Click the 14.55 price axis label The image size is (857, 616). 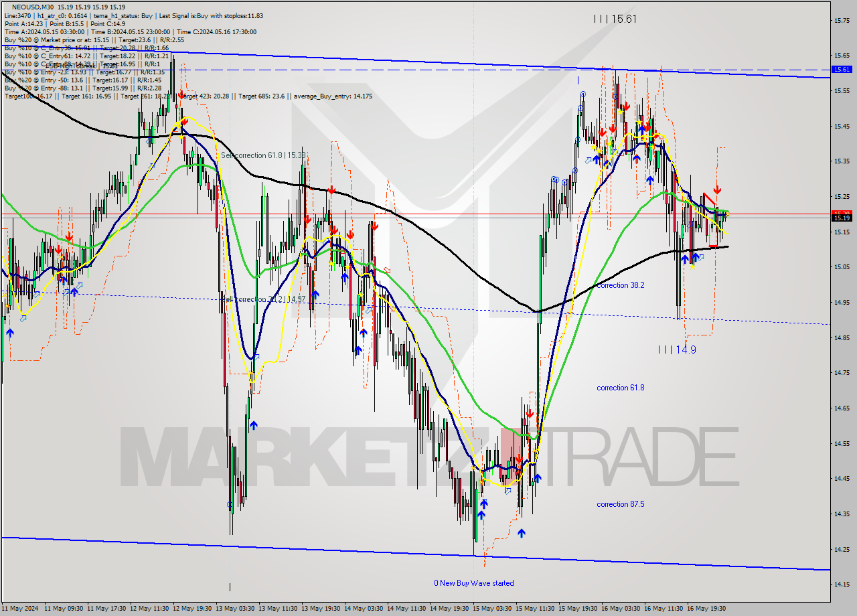point(842,443)
